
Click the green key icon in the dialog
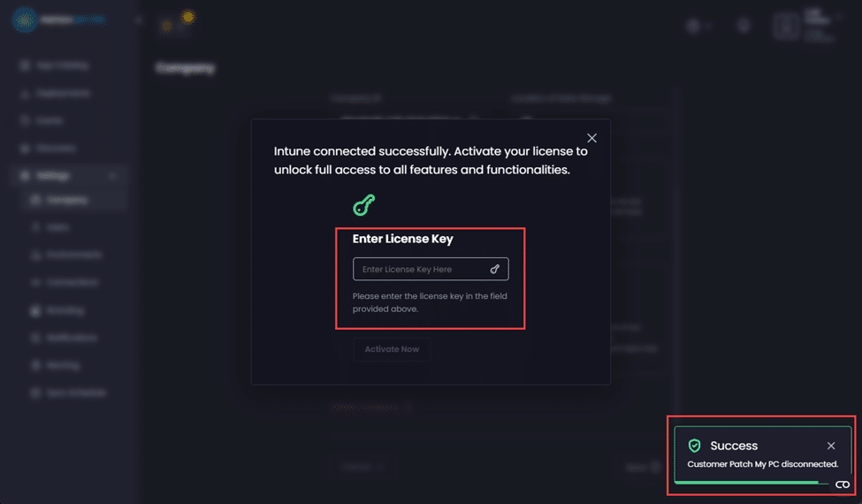point(363,205)
